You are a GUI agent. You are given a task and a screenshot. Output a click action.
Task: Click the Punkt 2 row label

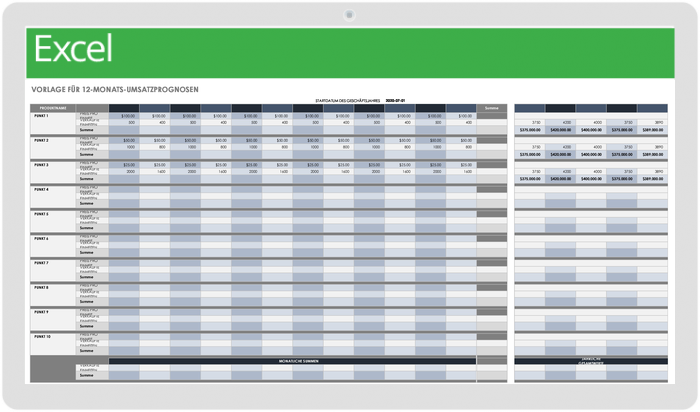42,140
